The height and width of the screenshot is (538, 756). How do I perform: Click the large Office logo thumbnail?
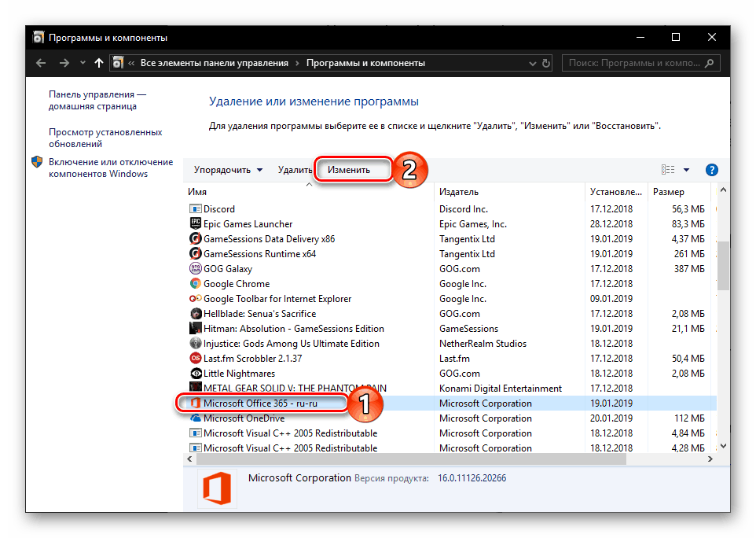tap(217, 488)
